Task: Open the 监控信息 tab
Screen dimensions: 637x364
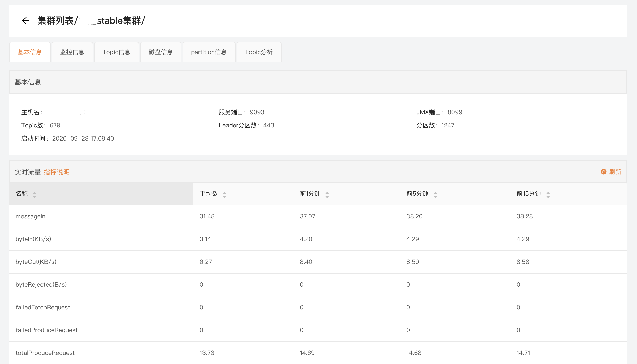Action: (x=72, y=52)
